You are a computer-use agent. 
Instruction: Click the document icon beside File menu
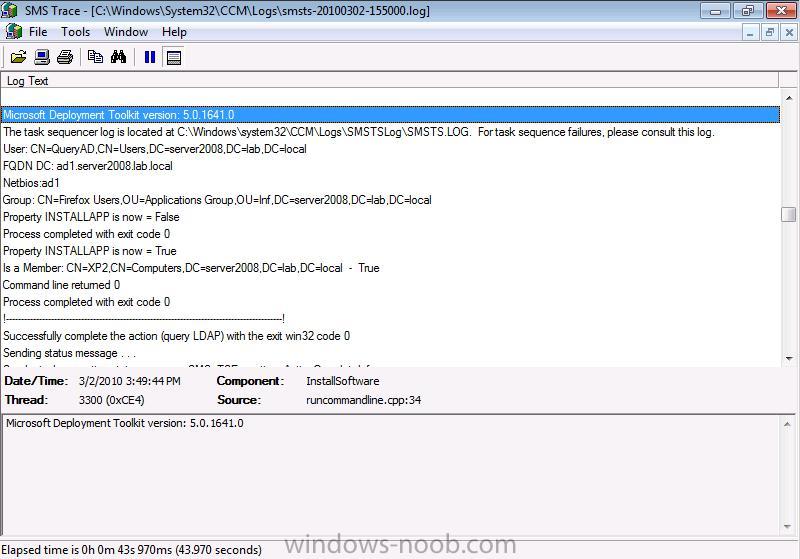[14, 32]
